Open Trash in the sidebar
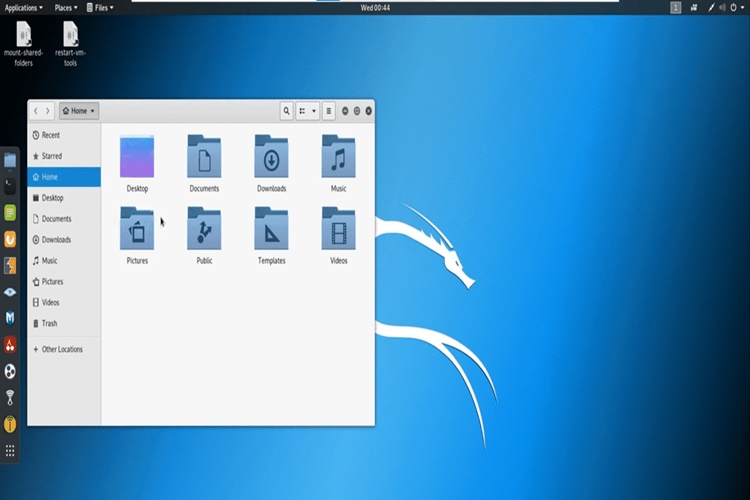This screenshot has height=500, width=750. click(64, 323)
